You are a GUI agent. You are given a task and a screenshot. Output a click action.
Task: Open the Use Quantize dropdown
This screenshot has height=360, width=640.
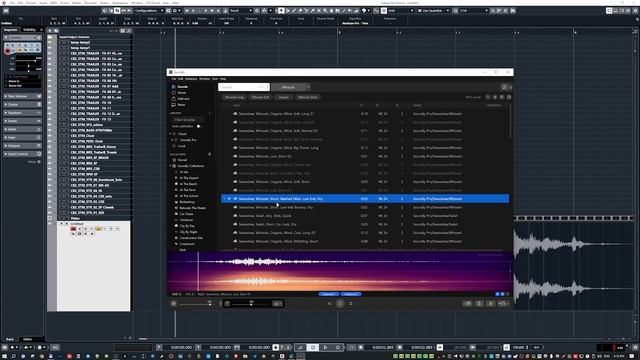(433, 11)
